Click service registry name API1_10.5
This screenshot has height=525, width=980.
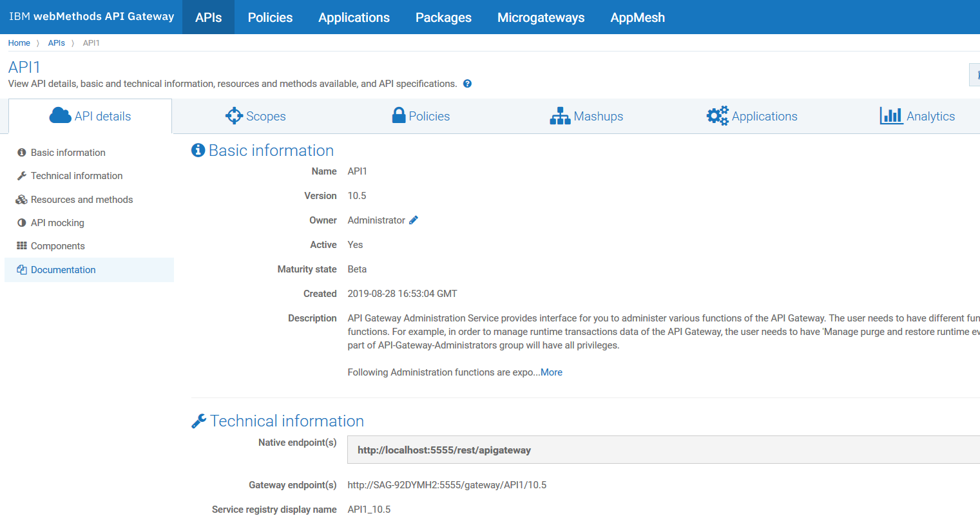tap(369, 510)
